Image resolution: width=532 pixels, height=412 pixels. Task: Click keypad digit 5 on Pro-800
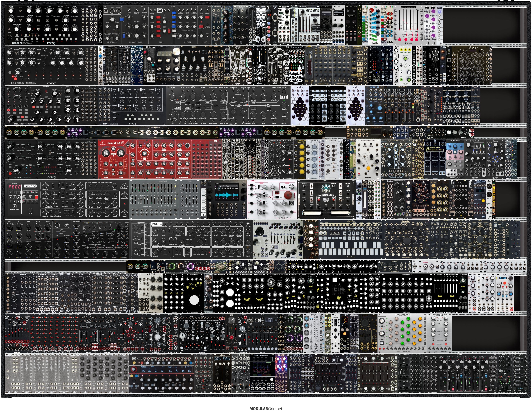tap(15, 197)
